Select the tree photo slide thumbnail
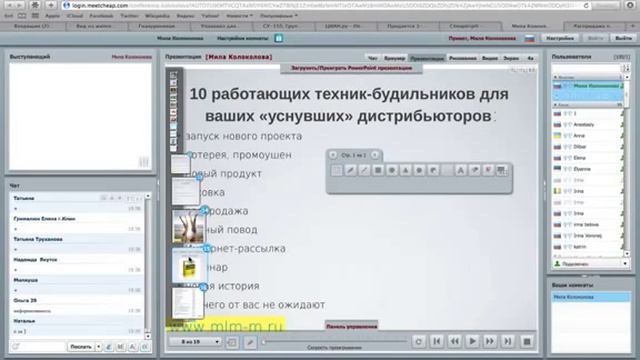 (x=188, y=227)
